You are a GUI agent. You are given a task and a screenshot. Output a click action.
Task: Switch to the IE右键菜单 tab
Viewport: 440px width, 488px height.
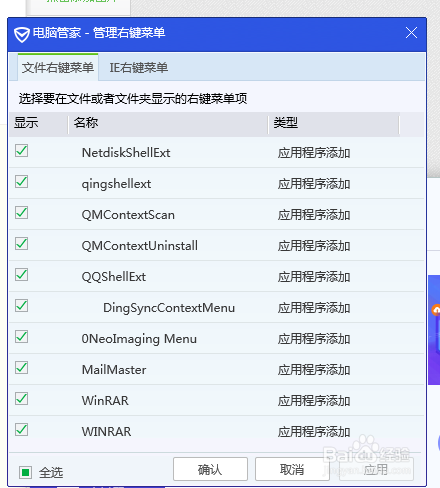click(x=139, y=68)
